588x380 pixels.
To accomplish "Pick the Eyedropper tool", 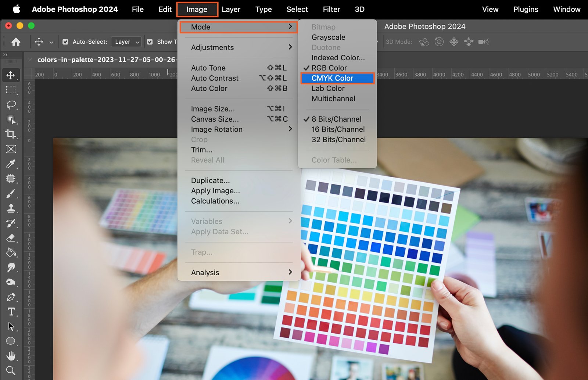I will 11,164.
